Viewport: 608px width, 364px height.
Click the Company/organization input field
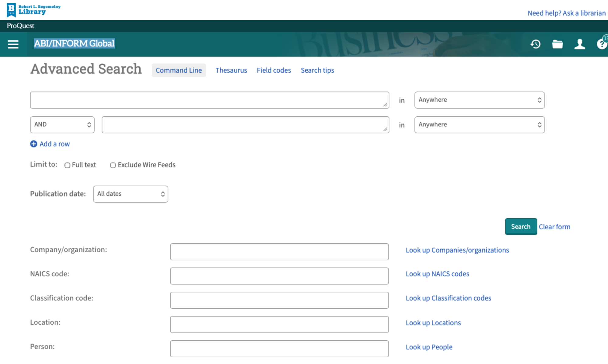point(279,252)
